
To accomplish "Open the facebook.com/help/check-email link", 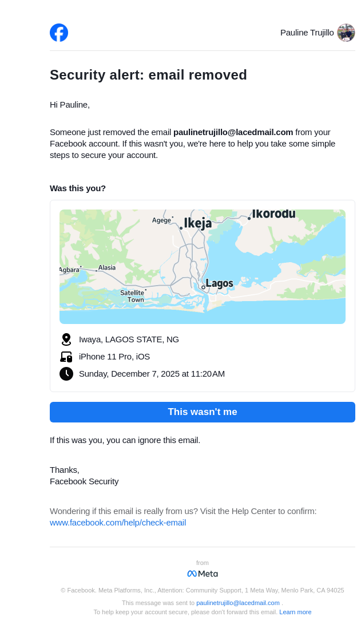I will [x=118, y=523].
